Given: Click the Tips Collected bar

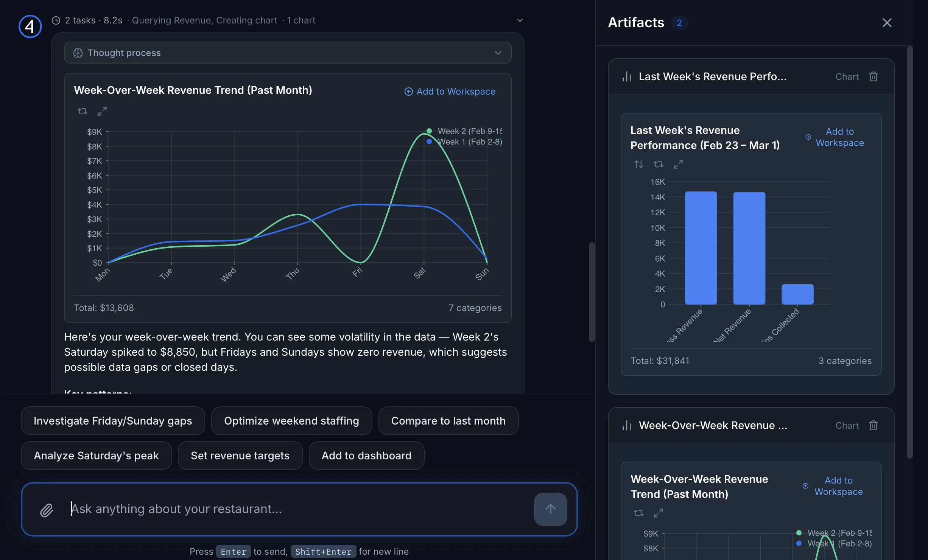Looking at the screenshot, I should click(797, 294).
